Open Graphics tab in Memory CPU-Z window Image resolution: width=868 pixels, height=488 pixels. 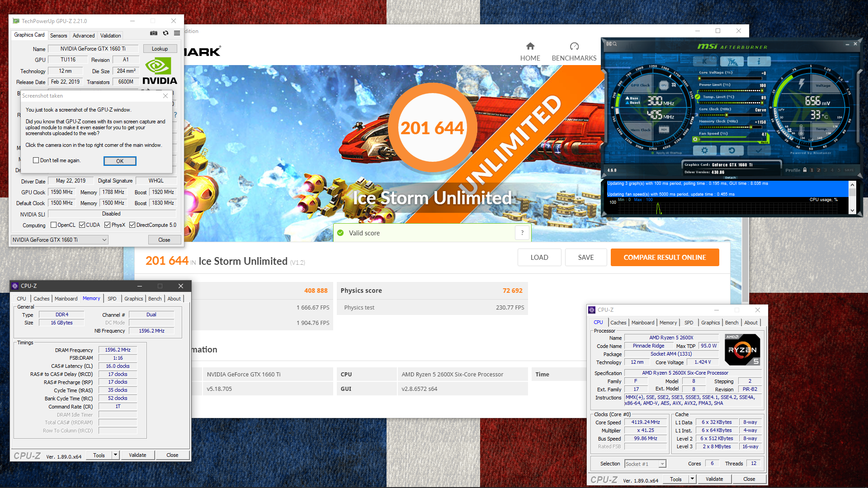(x=133, y=299)
